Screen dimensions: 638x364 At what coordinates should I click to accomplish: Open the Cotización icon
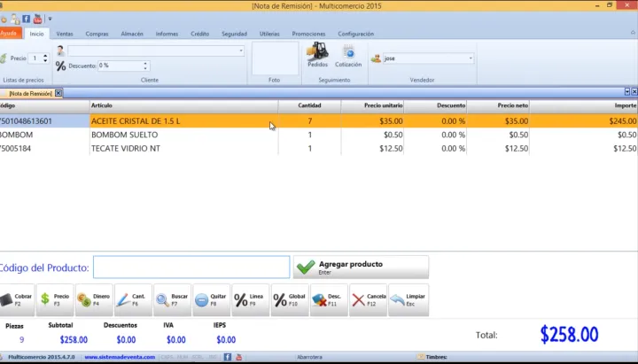tap(347, 54)
